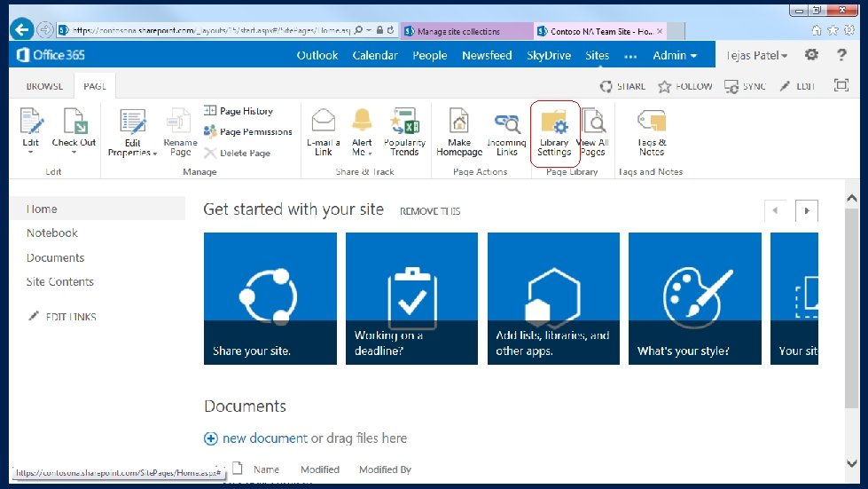Viewport: 868px width, 489px height.
Task: Click the page scrollbar down arrow
Action: 852,463
